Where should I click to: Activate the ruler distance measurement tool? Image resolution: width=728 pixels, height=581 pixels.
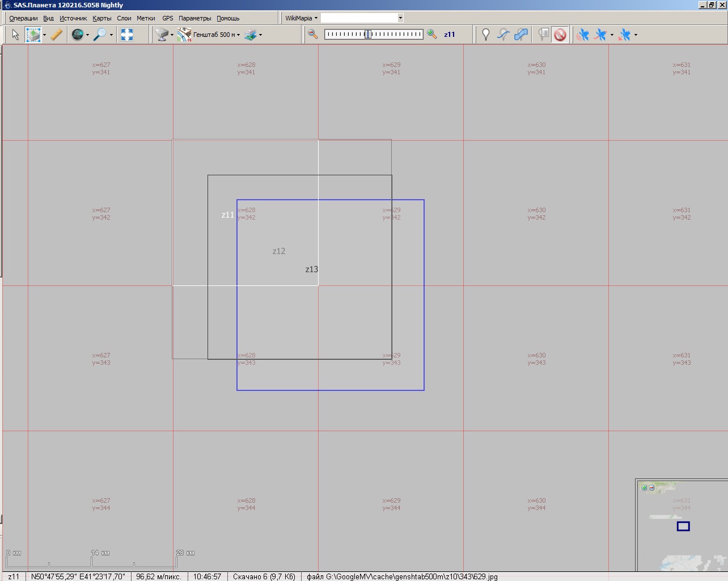point(56,35)
